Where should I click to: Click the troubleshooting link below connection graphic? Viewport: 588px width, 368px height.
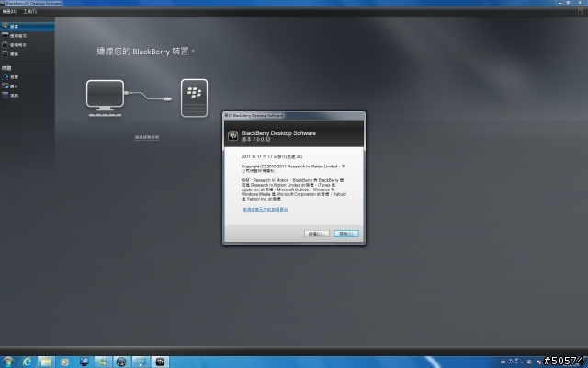(147, 137)
